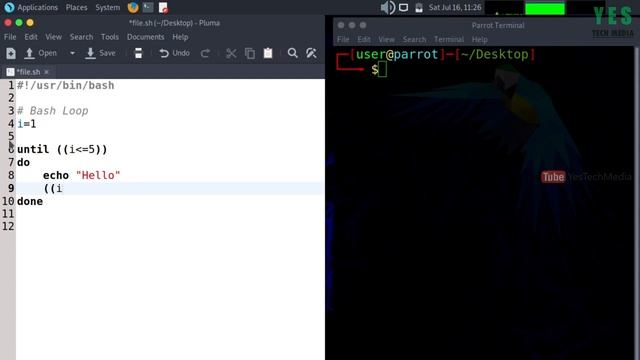Image resolution: width=640 pixels, height=360 pixels.
Task: Redo the last undone action
Action: tap(205, 53)
